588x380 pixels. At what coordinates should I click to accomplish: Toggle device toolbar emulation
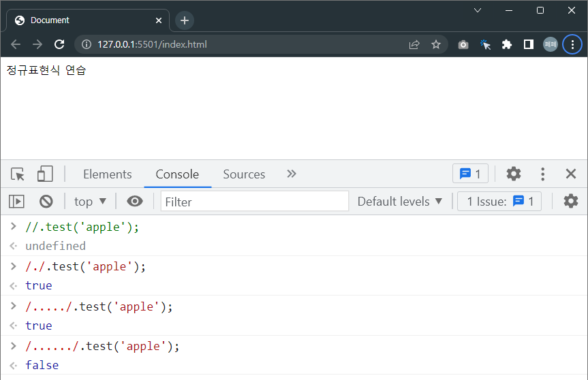(45, 174)
